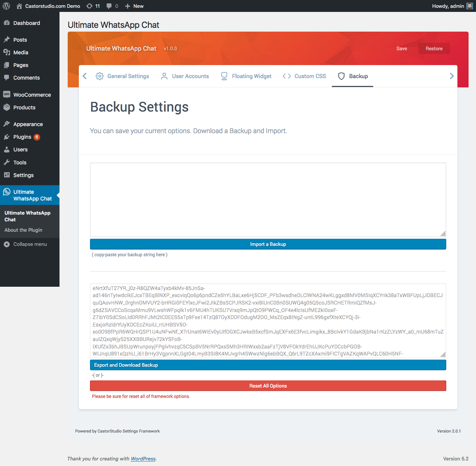The image size is (476, 466).
Task: Click the Posts pushpin icon
Action: (x=7, y=40)
